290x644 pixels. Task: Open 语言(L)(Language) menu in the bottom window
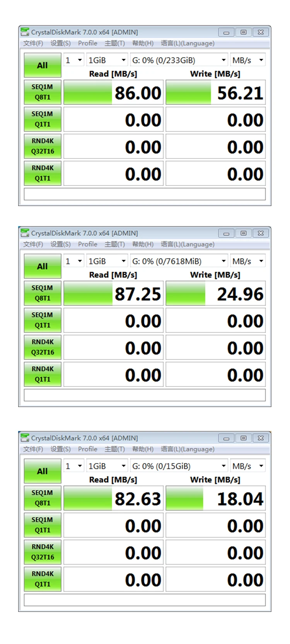click(x=188, y=449)
